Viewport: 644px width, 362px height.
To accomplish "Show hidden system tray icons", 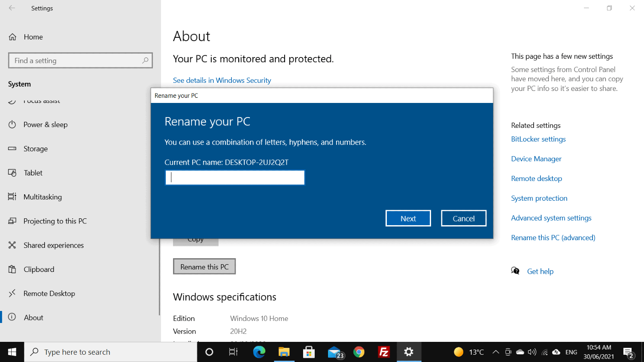I will coord(495,352).
